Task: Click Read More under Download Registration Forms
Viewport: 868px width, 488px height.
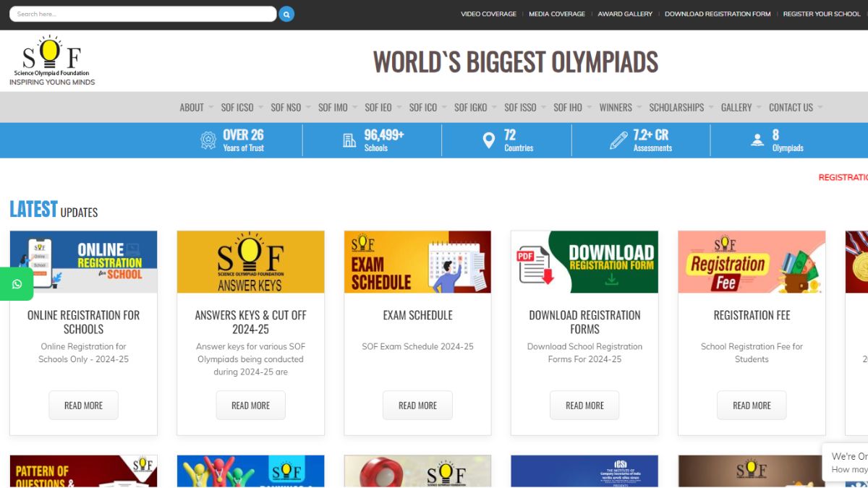Action: (584, 406)
